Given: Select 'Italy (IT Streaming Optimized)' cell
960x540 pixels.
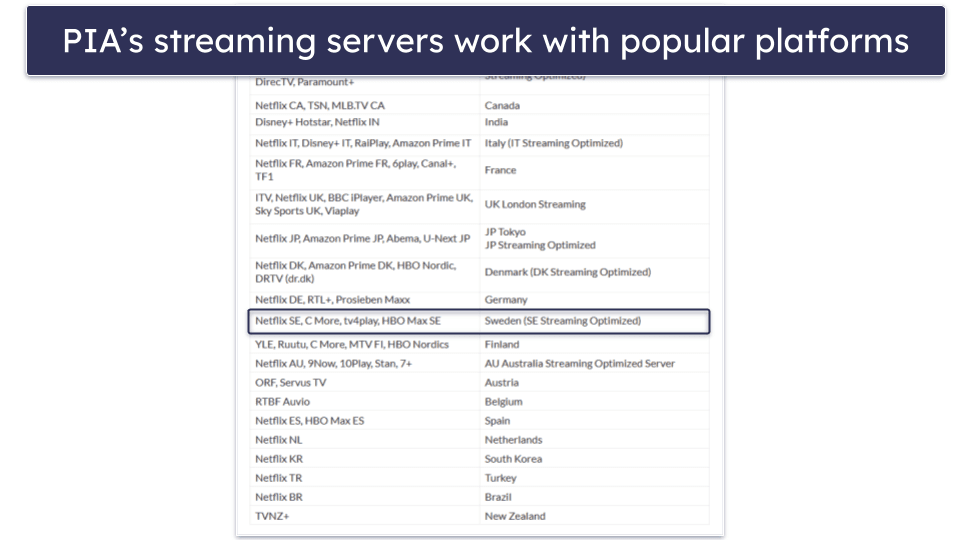Looking at the screenshot, I should click(x=594, y=143).
